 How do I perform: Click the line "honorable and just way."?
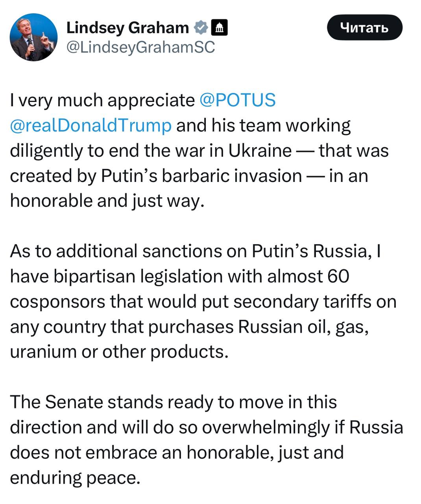(x=107, y=201)
